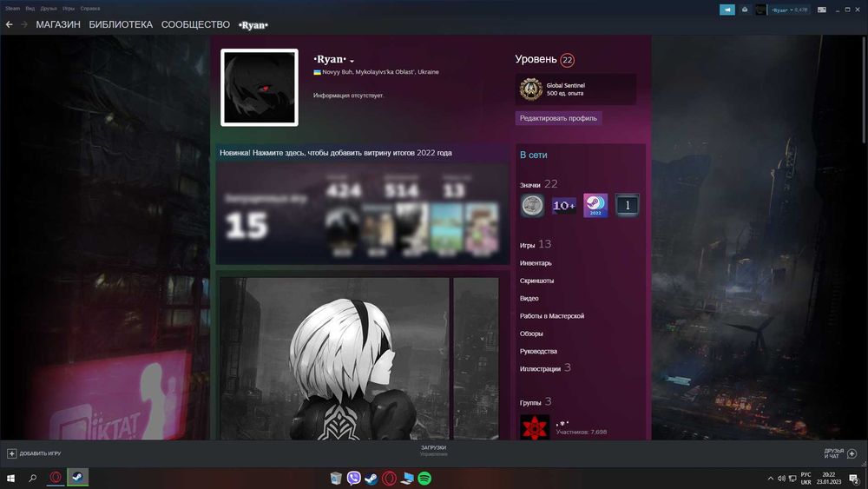This screenshot has height=489, width=868.
Task: Click the Ukraine flag icon
Action: pyautogui.click(x=317, y=72)
